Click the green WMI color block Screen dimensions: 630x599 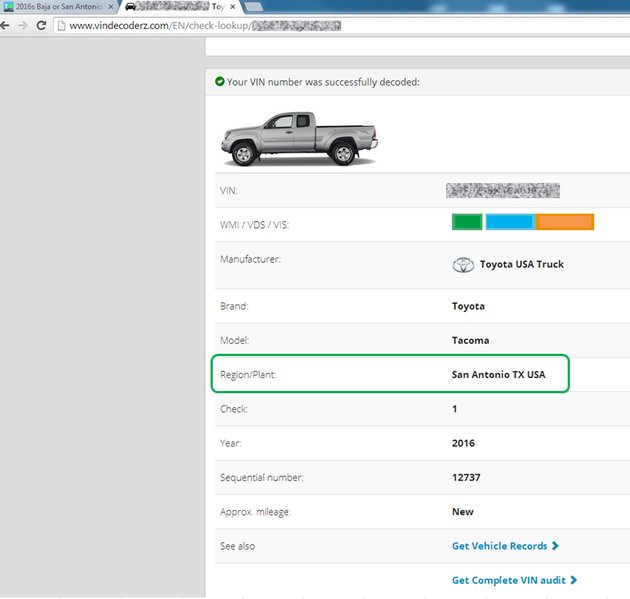tap(467, 222)
